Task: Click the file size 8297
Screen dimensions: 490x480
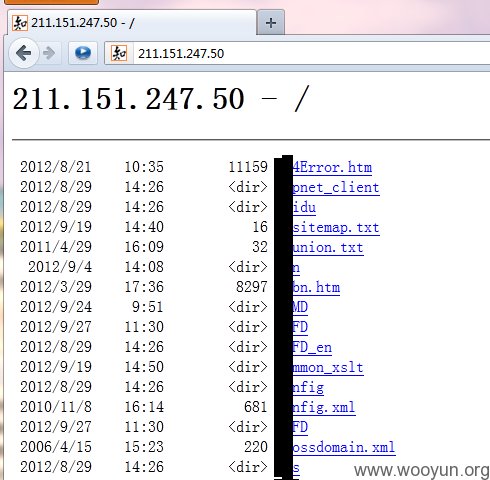Action: pyautogui.click(x=252, y=287)
